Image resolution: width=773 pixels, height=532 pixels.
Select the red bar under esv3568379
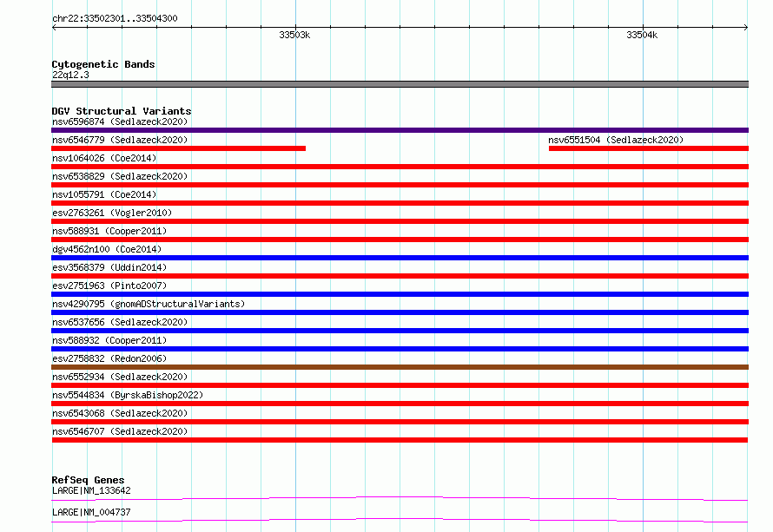point(400,276)
